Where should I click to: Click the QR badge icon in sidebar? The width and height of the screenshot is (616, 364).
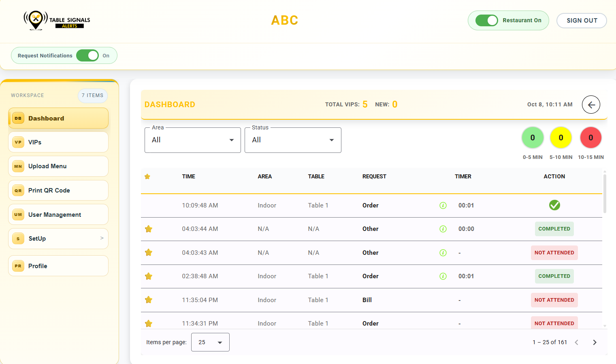pyautogui.click(x=18, y=190)
